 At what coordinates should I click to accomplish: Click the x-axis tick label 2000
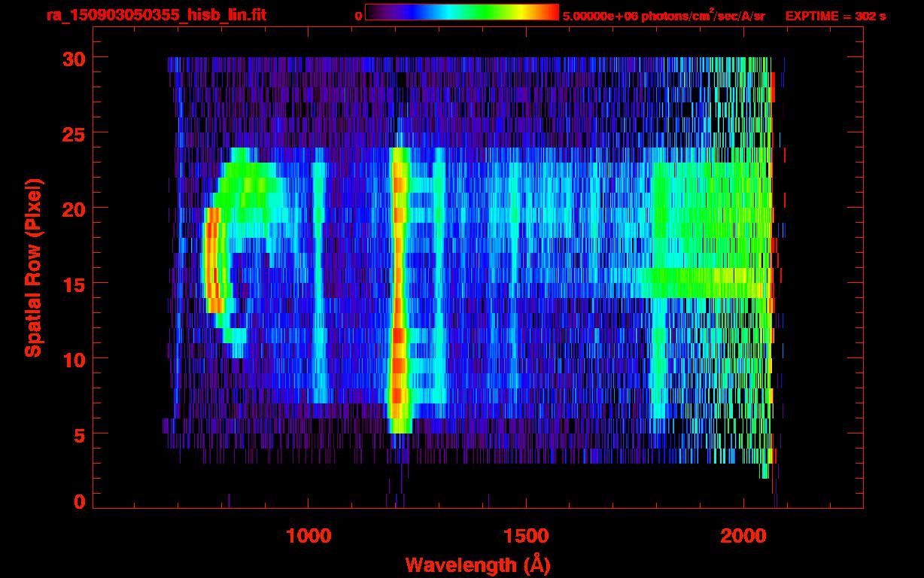[743, 537]
